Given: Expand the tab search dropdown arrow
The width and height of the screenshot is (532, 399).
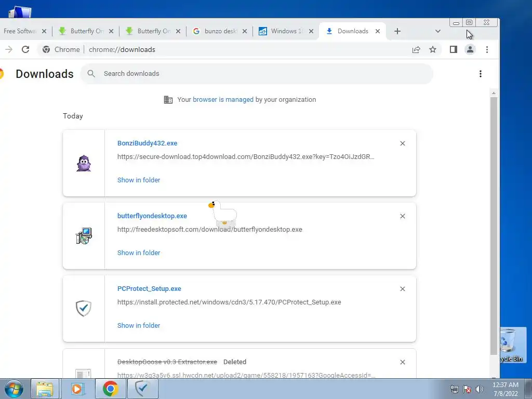Looking at the screenshot, I should (x=437, y=31).
